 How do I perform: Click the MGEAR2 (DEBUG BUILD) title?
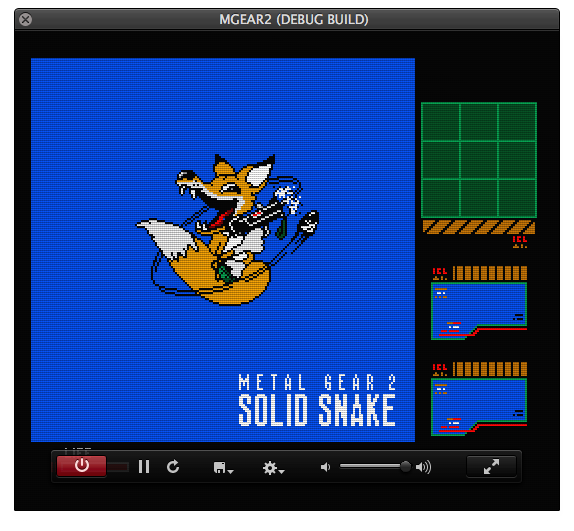tap(294, 19)
